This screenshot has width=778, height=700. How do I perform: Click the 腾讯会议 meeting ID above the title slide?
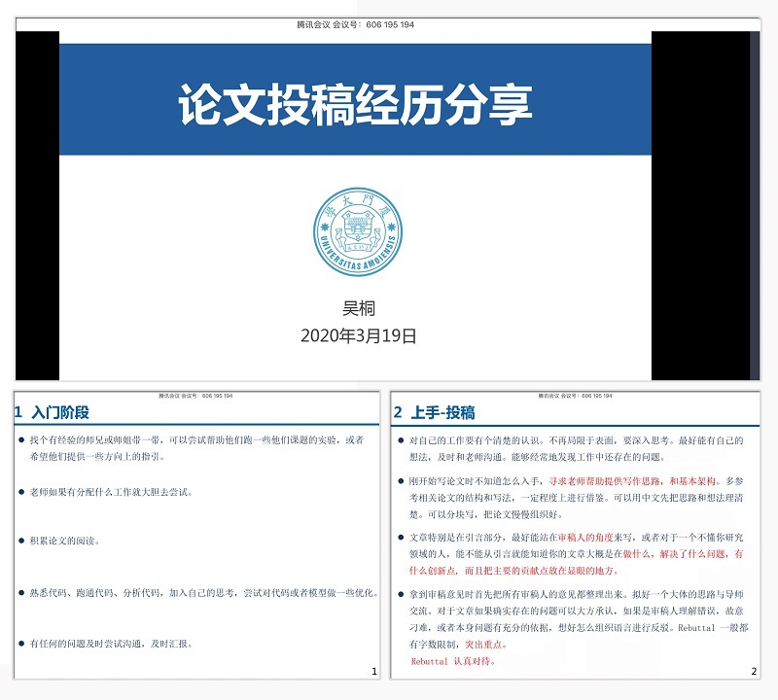click(x=355, y=24)
